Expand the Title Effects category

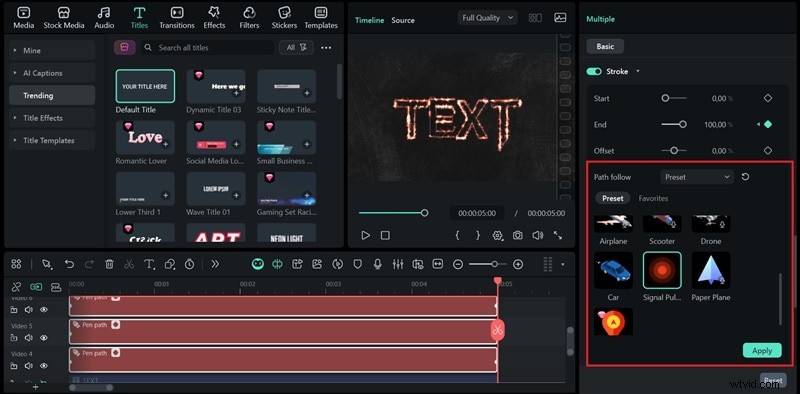(52, 118)
